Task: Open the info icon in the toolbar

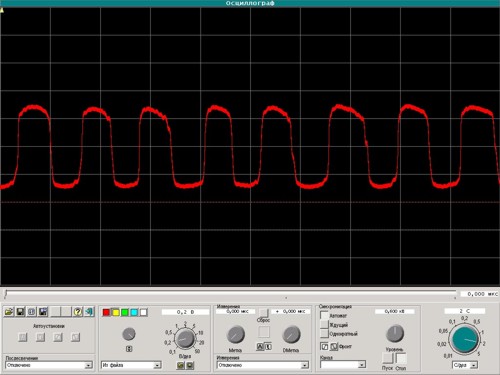Action: pos(32,312)
